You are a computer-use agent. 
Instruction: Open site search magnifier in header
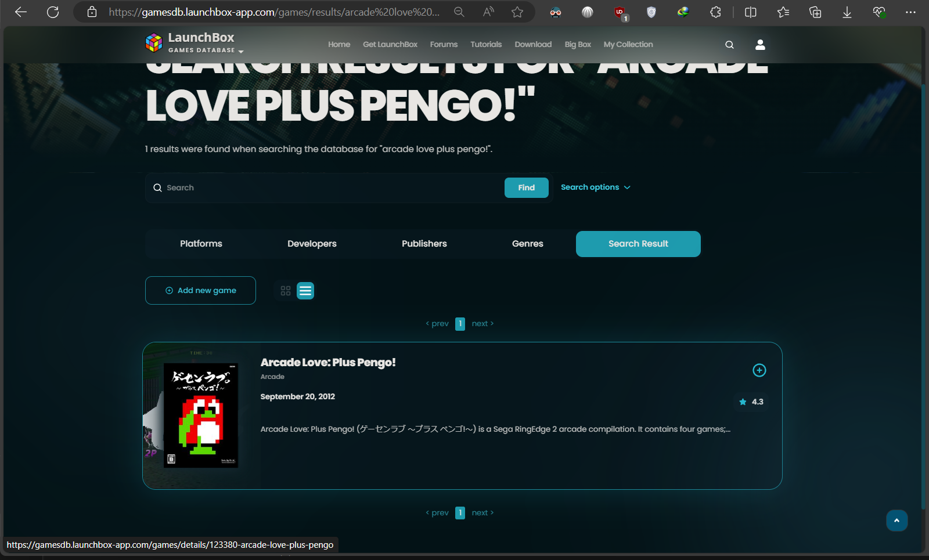tap(729, 45)
